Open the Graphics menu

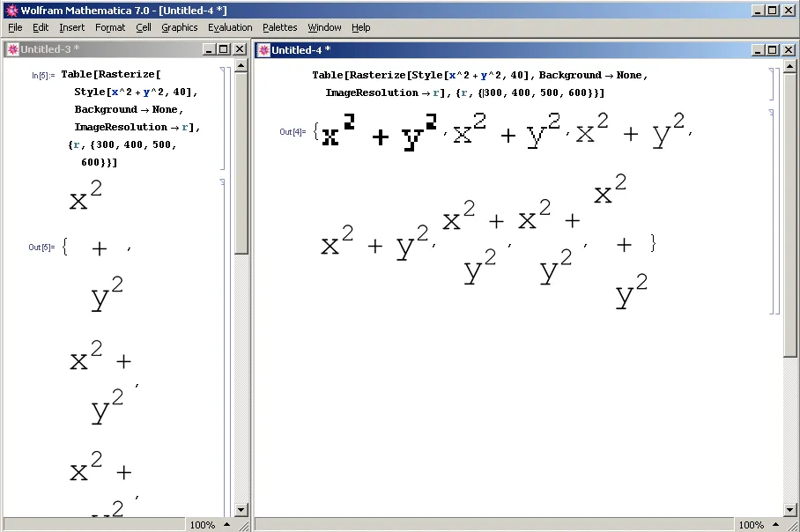180,27
